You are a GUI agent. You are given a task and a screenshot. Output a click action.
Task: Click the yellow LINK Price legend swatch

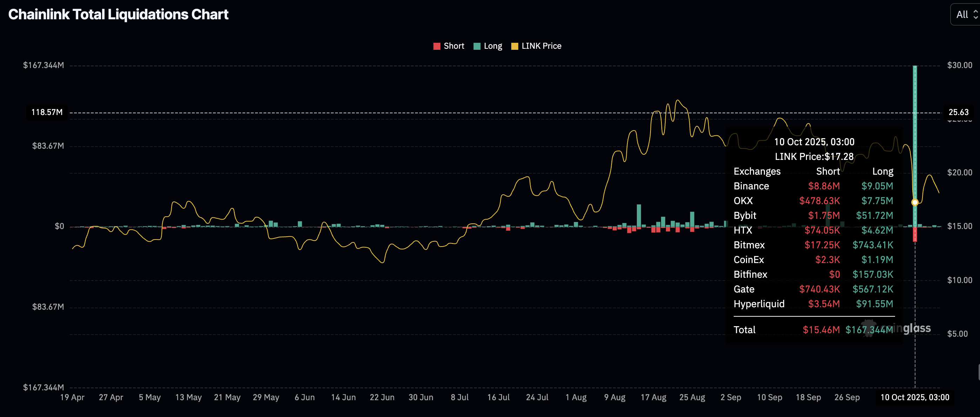515,46
